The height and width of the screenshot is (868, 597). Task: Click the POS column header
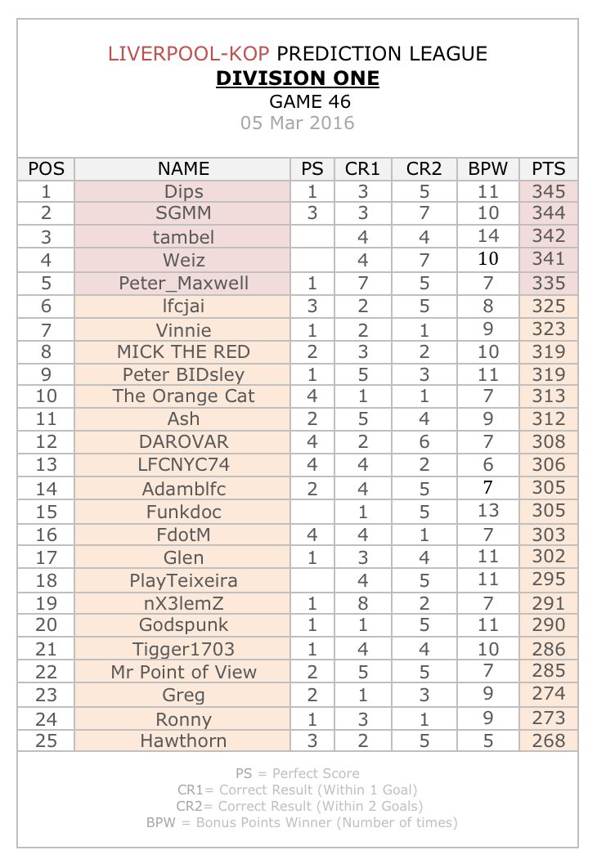click(46, 169)
